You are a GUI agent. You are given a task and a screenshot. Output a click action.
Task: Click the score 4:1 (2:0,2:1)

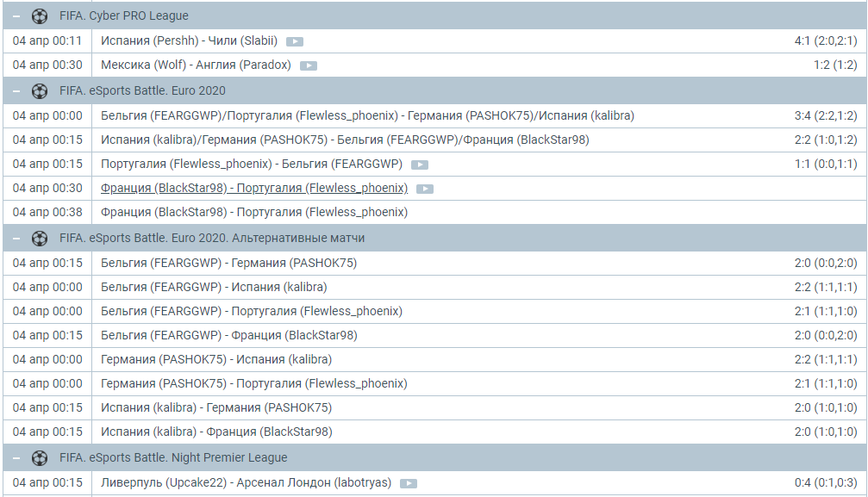click(826, 40)
